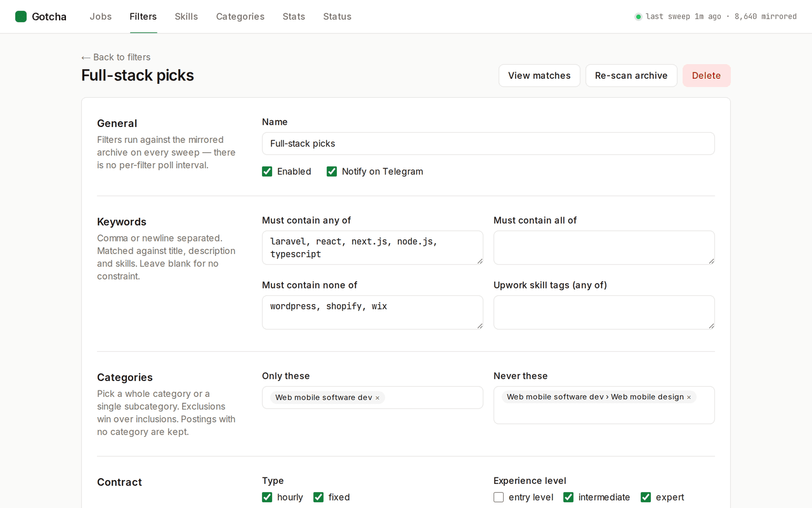Image resolution: width=812 pixels, height=508 pixels.
Task: Click the Upwork skill tags textarea
Action: point(604,312)
